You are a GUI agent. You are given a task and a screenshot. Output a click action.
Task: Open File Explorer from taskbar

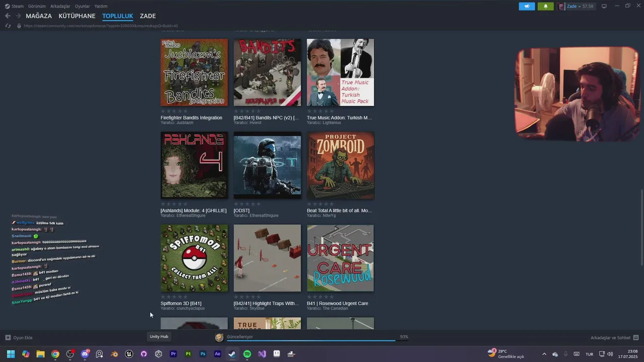click(40, 354)
